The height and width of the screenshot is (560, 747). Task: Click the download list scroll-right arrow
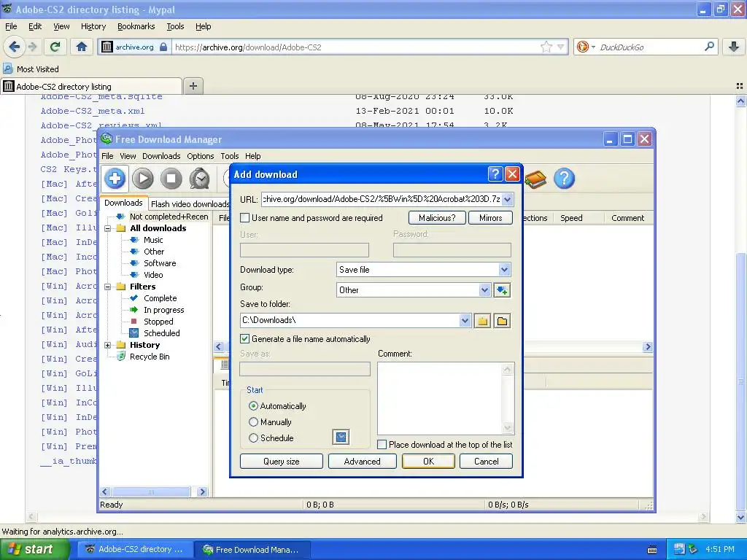(x=648, y=346)
